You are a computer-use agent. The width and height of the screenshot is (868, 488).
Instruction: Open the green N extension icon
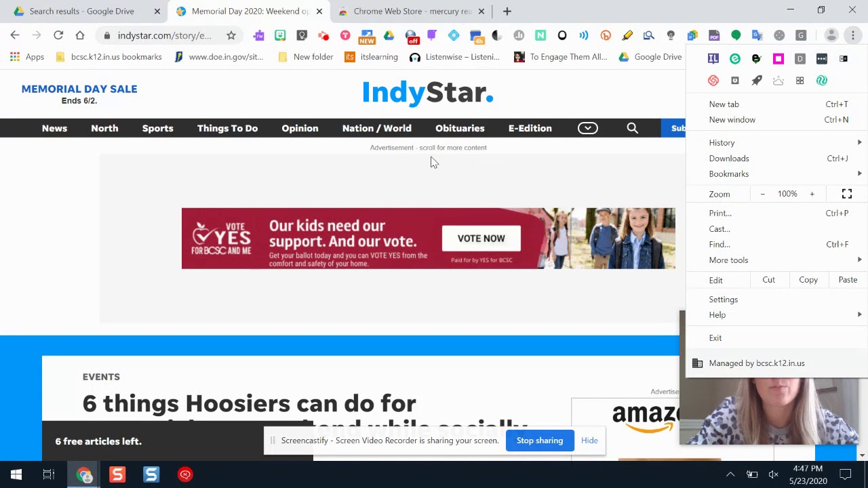point(540,35)
